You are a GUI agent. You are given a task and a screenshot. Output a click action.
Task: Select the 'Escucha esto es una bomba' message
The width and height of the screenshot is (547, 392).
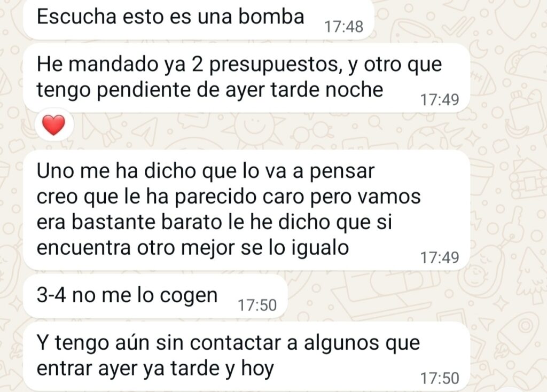(199, 18)
